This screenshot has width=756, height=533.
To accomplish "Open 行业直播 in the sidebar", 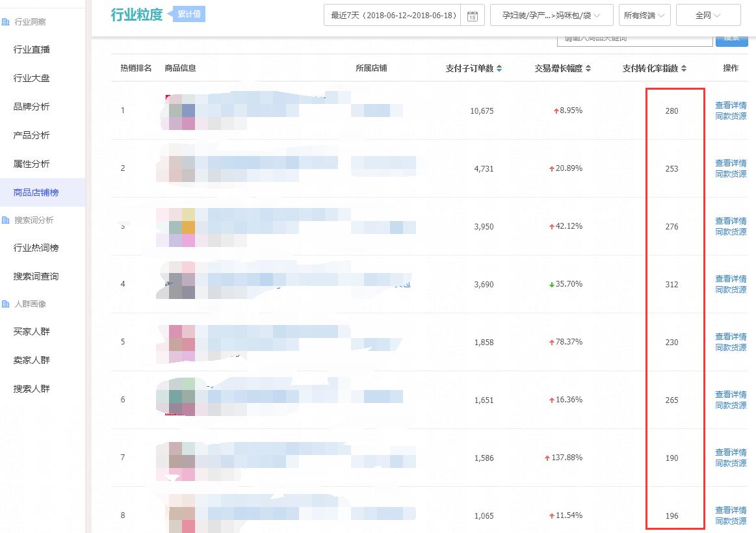I will pyautogui.click(x=32, y=49).
